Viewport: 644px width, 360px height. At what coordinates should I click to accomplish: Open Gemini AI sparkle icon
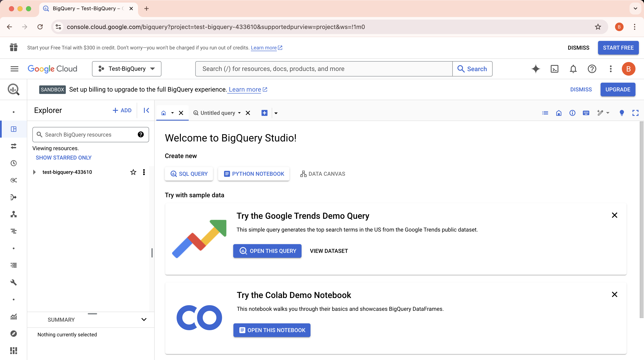[536, 69]
